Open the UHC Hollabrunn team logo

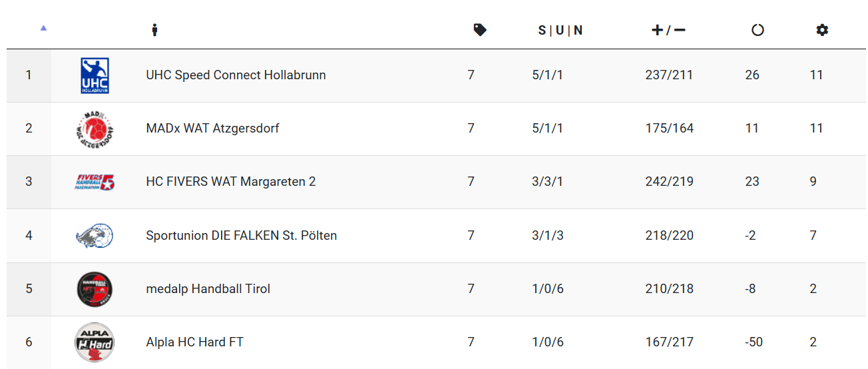tap(95, 75)
